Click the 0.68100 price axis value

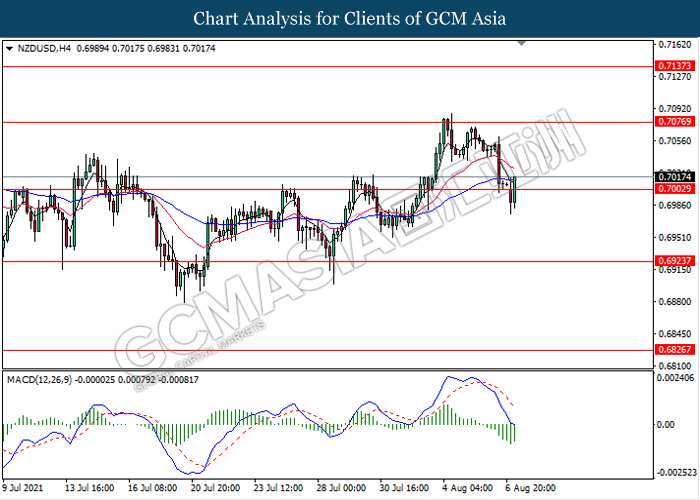pyautogui.click(x=675, y=366)
